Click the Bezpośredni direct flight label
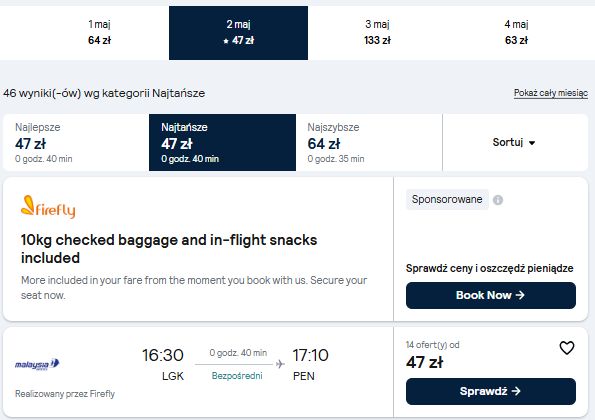 pyautogui.click(x=237, y=376)
